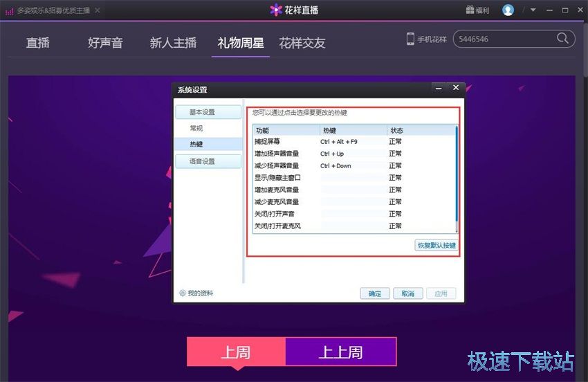Maximize the main 花样直播 window
Screen dimensions: 588x382
[x=564, y=10]
